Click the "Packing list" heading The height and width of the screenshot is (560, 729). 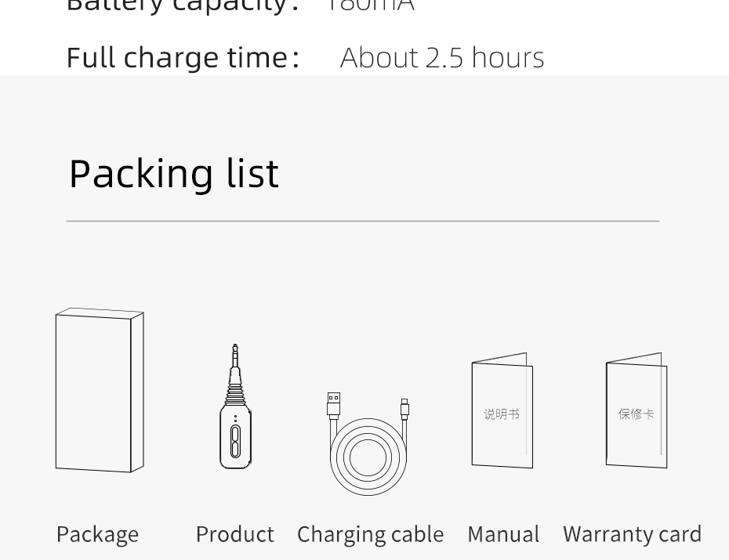pos(174,174)
